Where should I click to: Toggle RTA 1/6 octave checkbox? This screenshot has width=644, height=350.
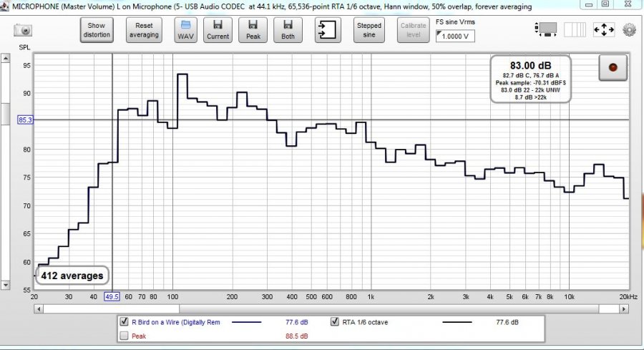tap(335, 321)
